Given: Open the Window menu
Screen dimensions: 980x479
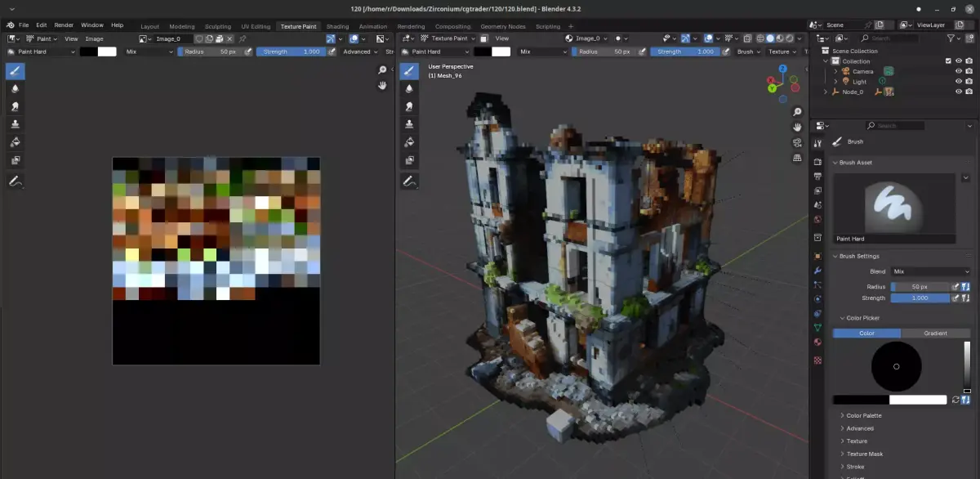Looking at the screenshot, I should click(x=91, y=25).
